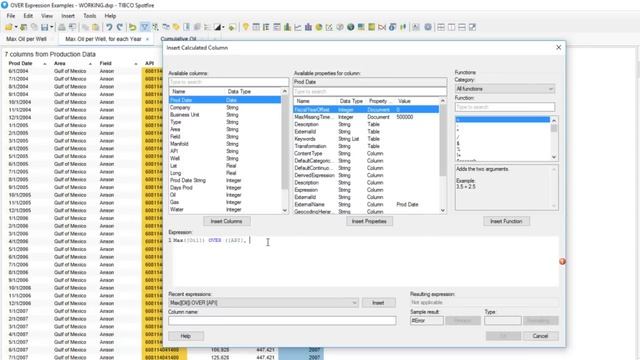The height and width of the screenshot is (360, 640).
Task: Select the Company column in list
Action: coord(225,107)
